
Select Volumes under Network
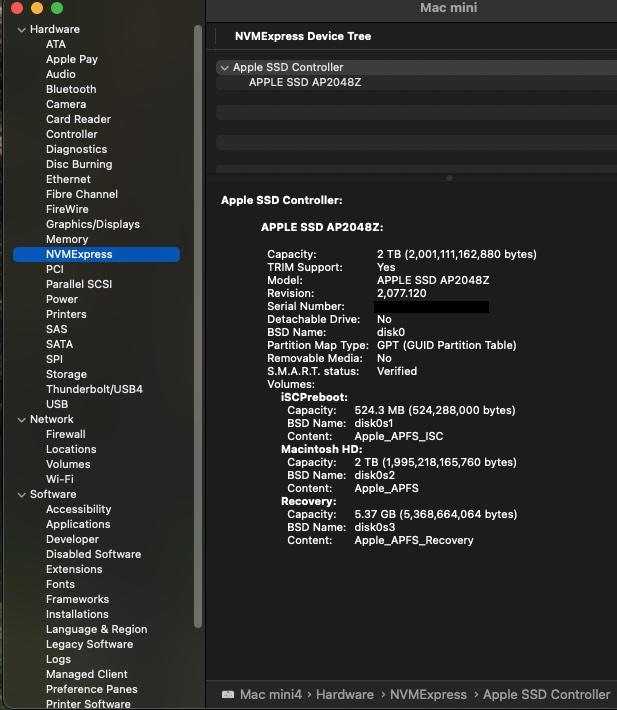68,464
